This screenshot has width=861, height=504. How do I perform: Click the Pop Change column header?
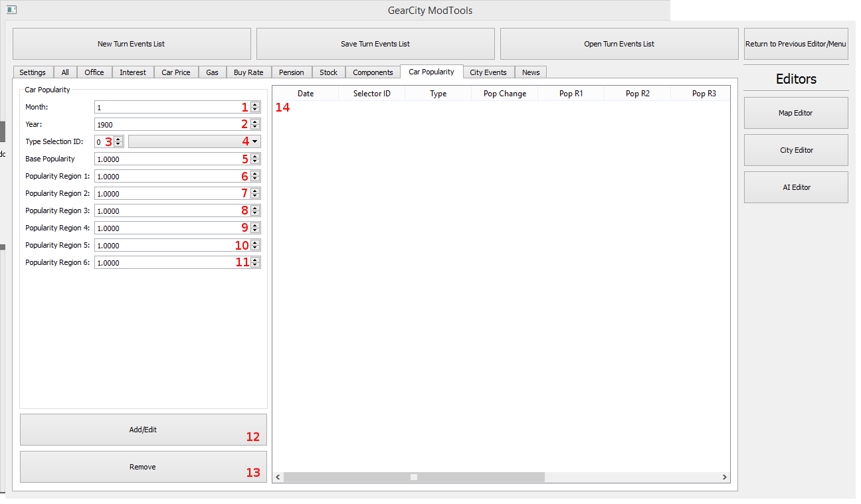(505, 94)
